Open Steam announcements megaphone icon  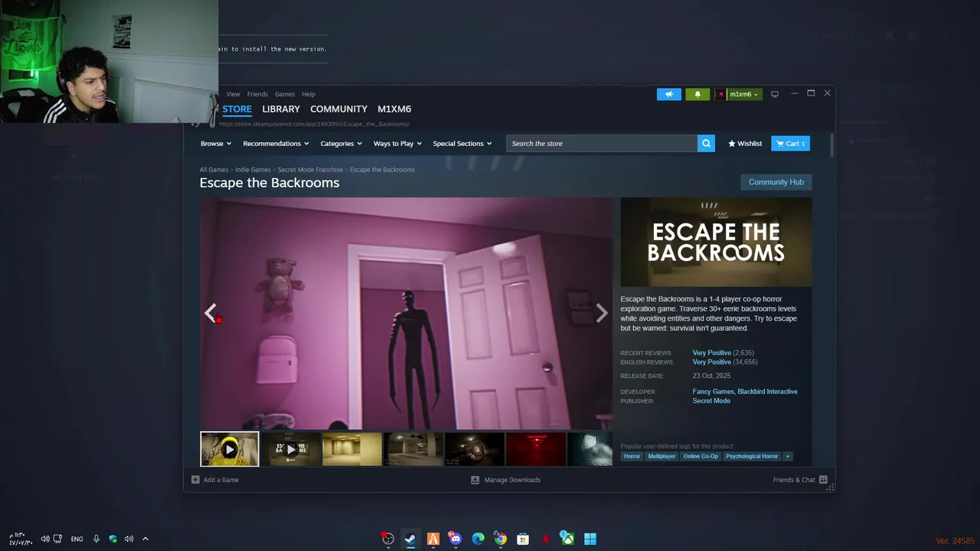click(668, 94)
